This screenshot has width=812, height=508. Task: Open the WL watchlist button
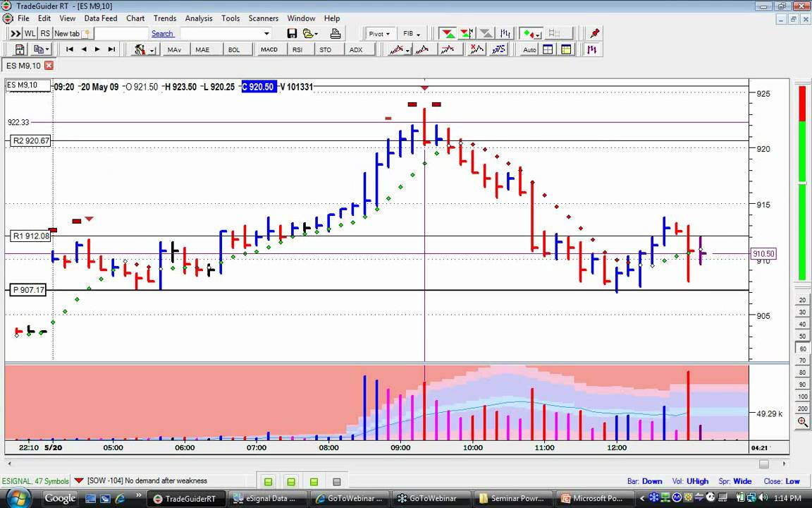coord(30,34)
